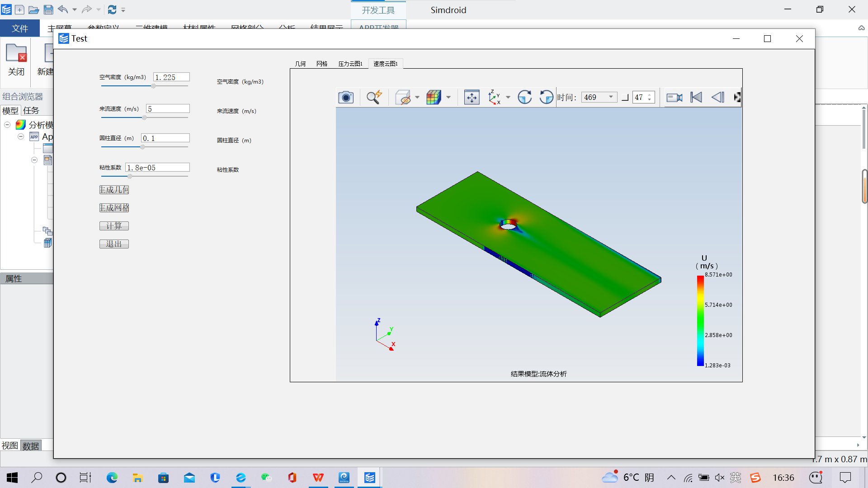Screen dimensions: 868x488
Task: Open File Explorer from the taskbar
Action: (x=137, y=478)
